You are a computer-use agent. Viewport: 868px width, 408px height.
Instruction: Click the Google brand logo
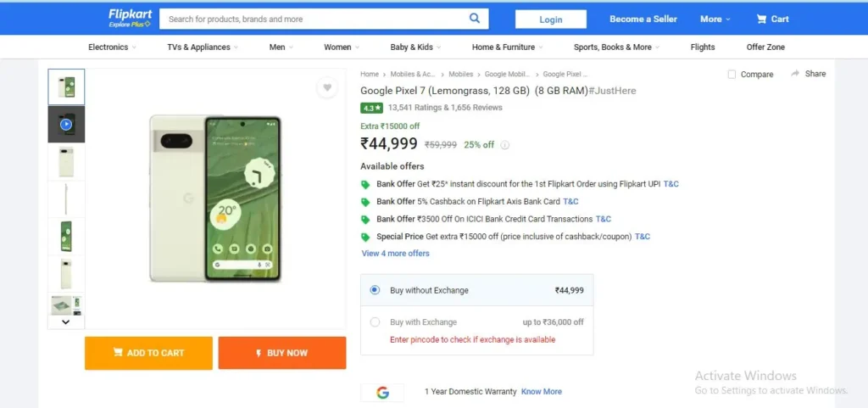click(382, 393)
